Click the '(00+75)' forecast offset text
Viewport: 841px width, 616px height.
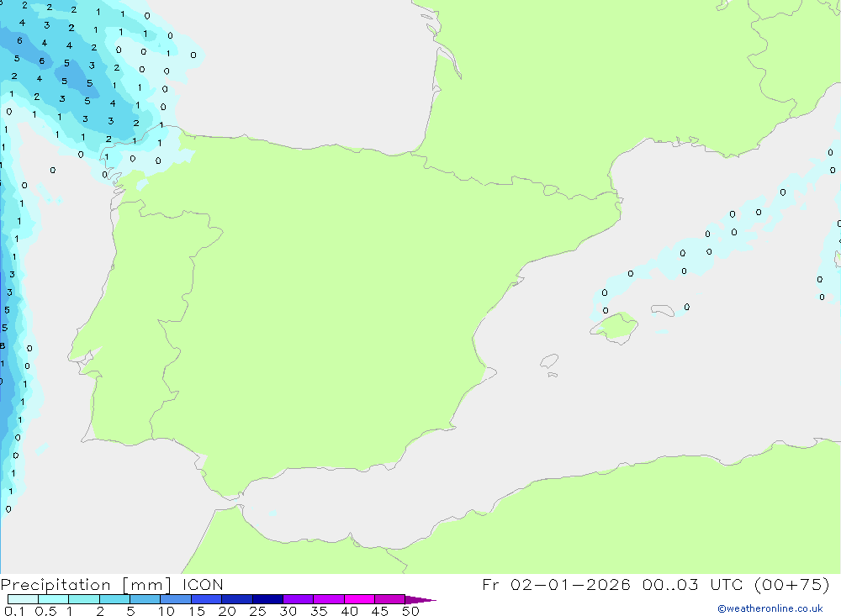click(x=792, y=584)
